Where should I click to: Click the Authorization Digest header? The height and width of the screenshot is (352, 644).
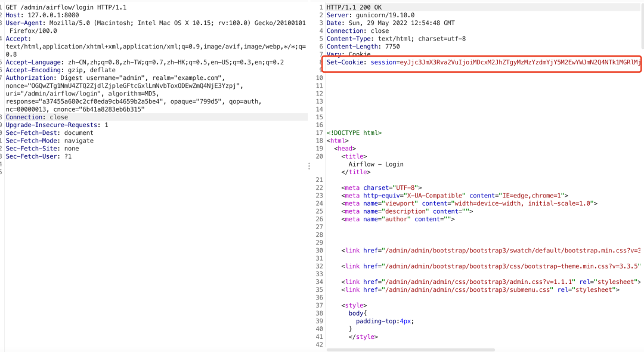click(x=113, y=78)
